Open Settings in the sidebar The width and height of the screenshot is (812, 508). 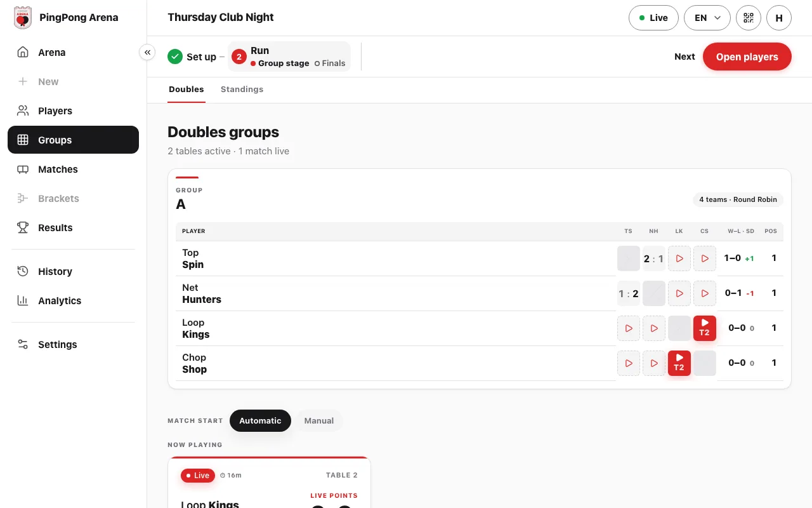[73, 345]
